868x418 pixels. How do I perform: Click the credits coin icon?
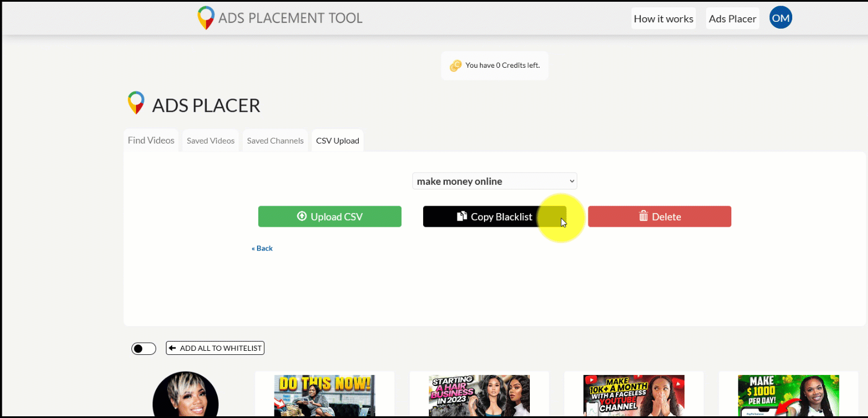[x=455, y=65]
